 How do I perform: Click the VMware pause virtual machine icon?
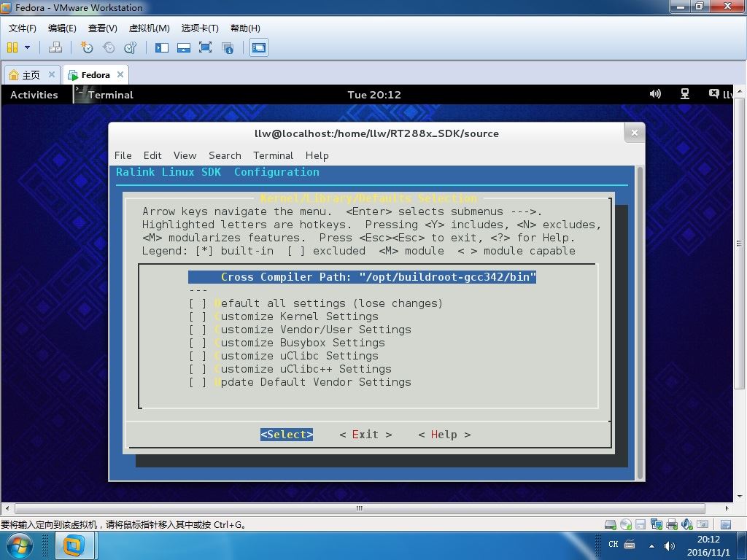tap(12, 47)
